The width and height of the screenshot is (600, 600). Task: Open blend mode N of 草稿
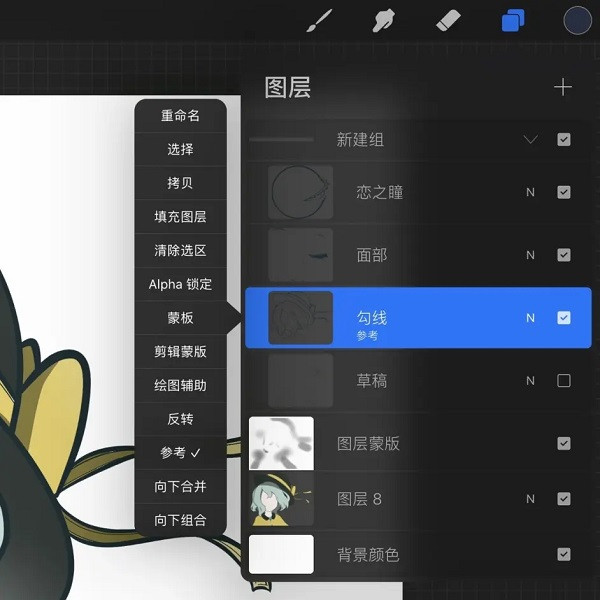click(530, 381)
